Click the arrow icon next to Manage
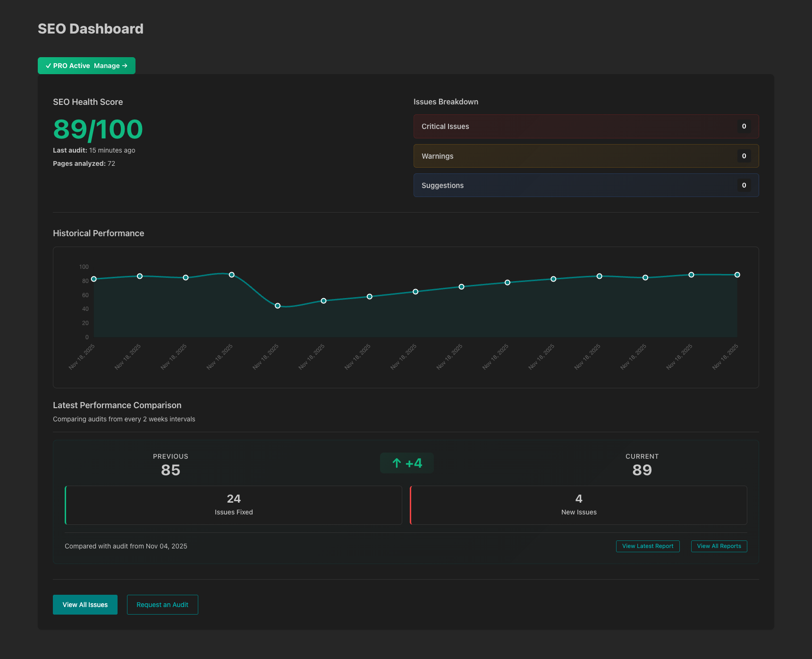The height and width of the screenshot is (659, 812). click(125, 66)
